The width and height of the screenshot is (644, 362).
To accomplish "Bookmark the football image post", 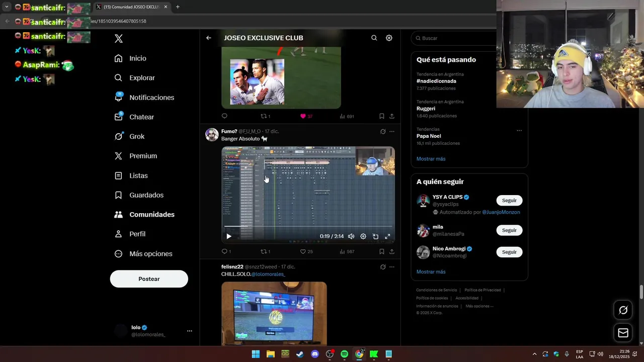I will pos(382,116).
